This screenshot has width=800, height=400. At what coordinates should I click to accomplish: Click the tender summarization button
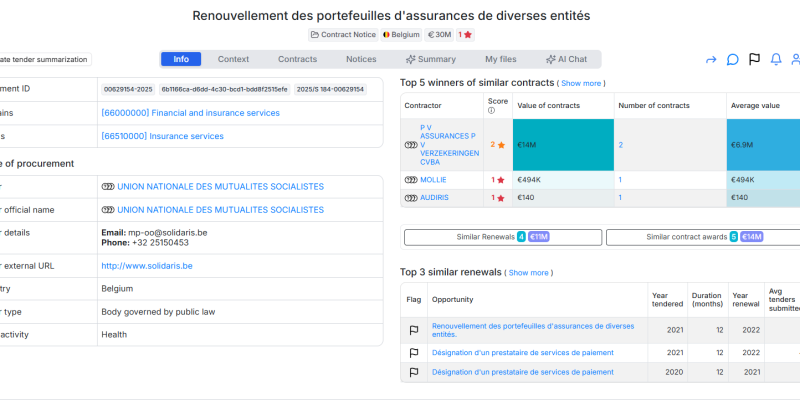point(45,59)
